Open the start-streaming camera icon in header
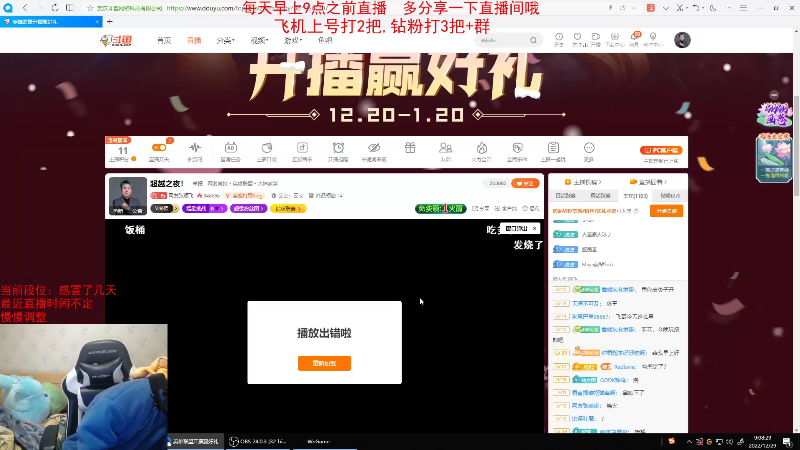Image resolution: width=800 pixels, height=450 pixels. [x=595, y=39]
